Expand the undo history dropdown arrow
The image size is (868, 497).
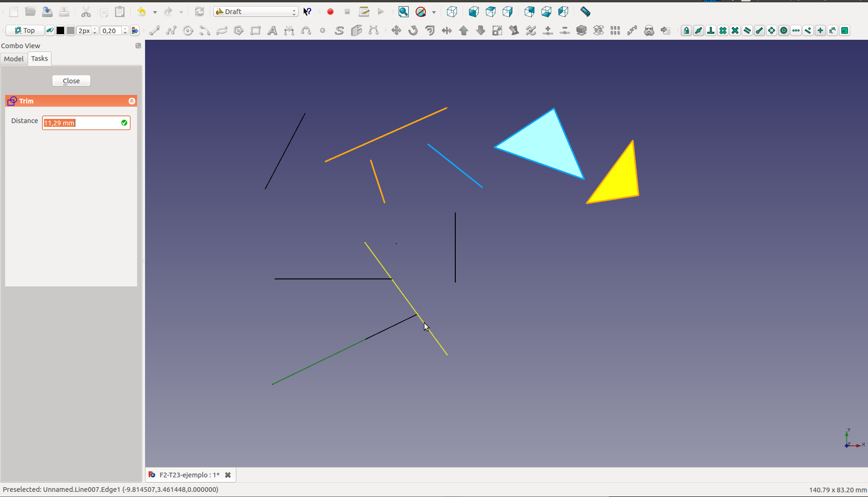pyautogui.click(x=155, y=12)
